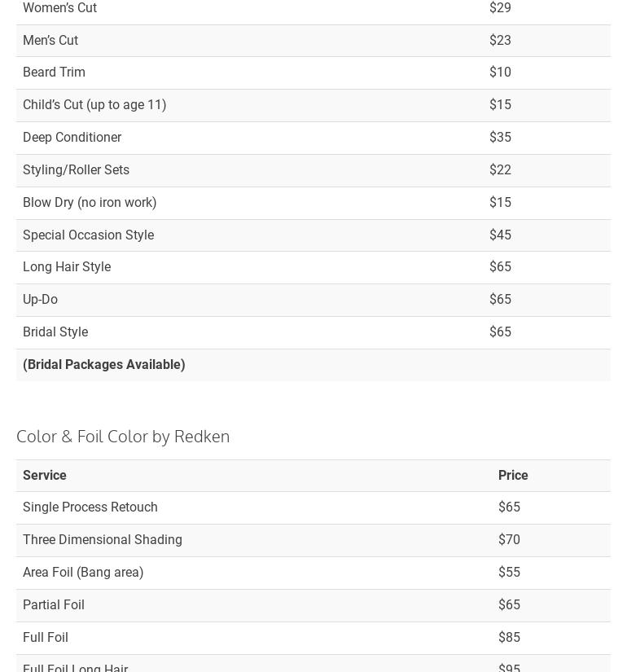
Task: Click the Long Hair Style label
Action: click(67, 267)
